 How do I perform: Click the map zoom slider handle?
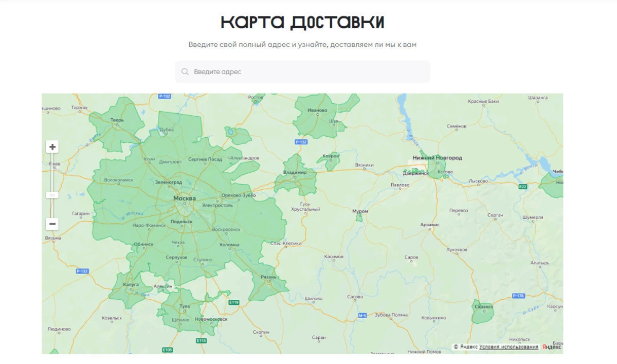(52, 195)
